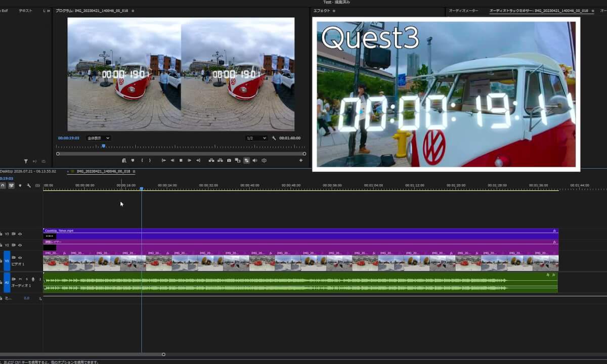Click the 00:00:19:03 Program monitor timecode
This screenshot has height=364, width=607.
point(68,138)
